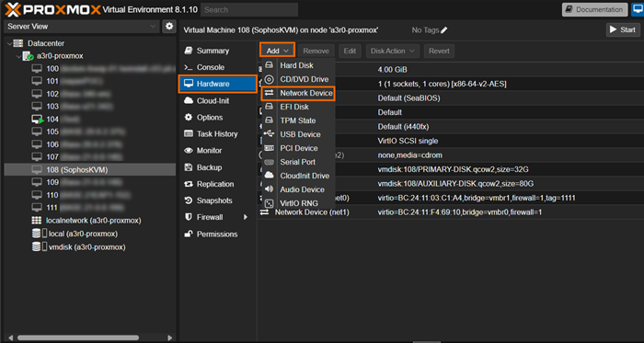Screen dimensions: 644x343
Task: Open the Add hardware dropdown
Action: (277, 51)
